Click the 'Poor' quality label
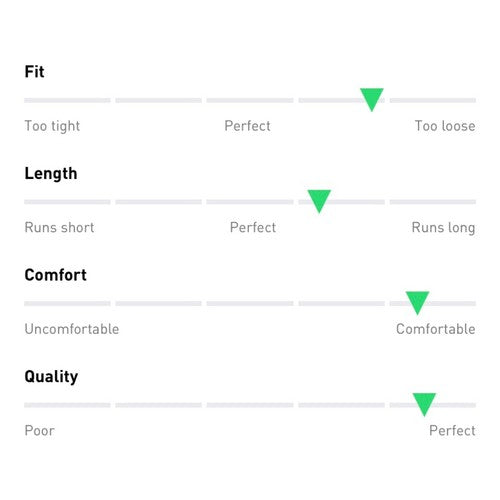Screen dimensions: 500x500 click(x=39, y=431)
